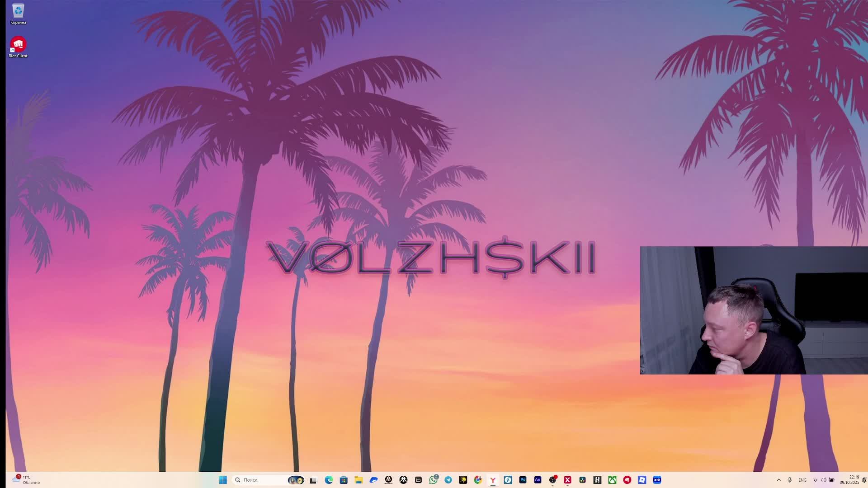Open WhatsApp with unread badge

click(433, 480)
